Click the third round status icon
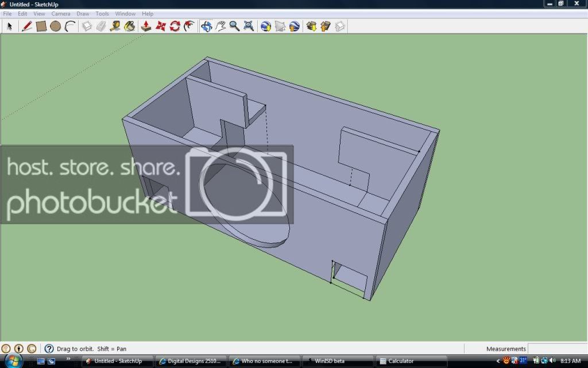The image size is (588, 368). [x=32, y=348]
